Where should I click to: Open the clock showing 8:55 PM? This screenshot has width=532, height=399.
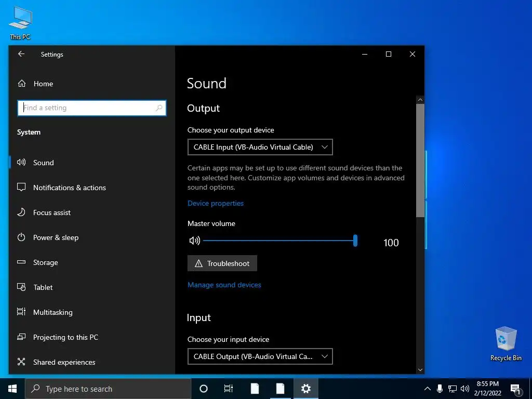[x=488, y=389]
